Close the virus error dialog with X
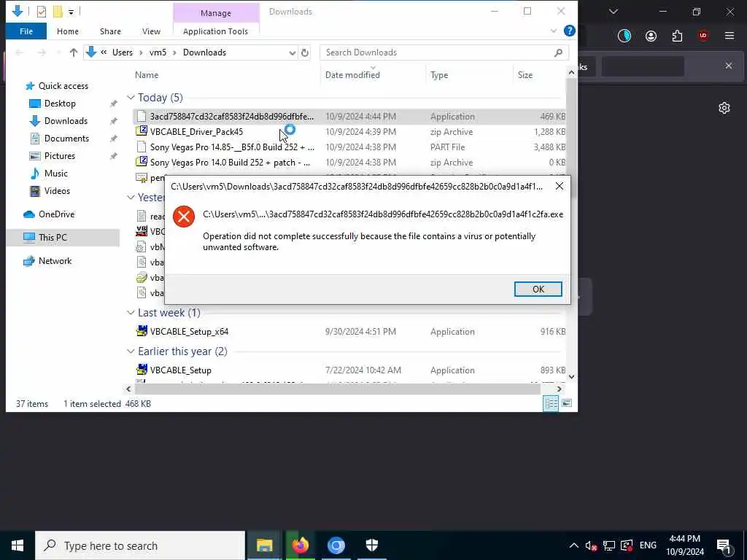The width and height of the screenshot is (747, 560). (x=560, y=186)
